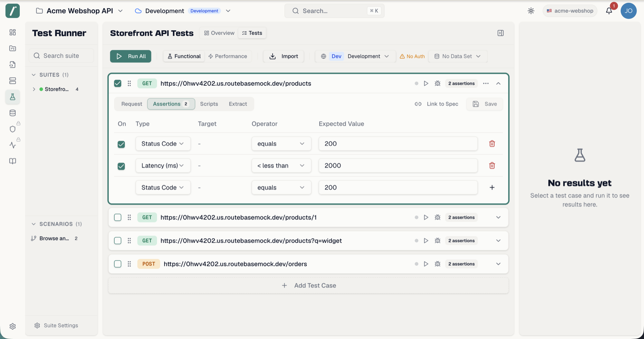Check the /products?q=widget test checkbox
Viewport: 644px width, 339px height.
pos(118,241)
